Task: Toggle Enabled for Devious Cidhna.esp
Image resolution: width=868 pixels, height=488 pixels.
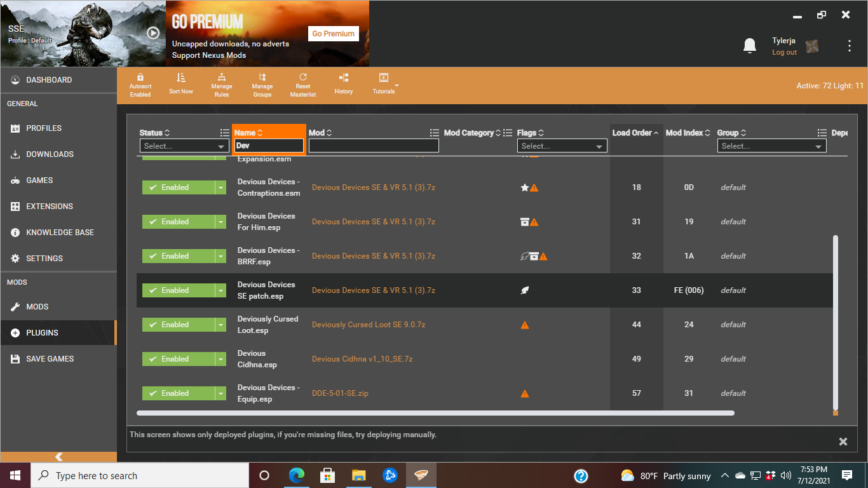Action: pos(178,359)
